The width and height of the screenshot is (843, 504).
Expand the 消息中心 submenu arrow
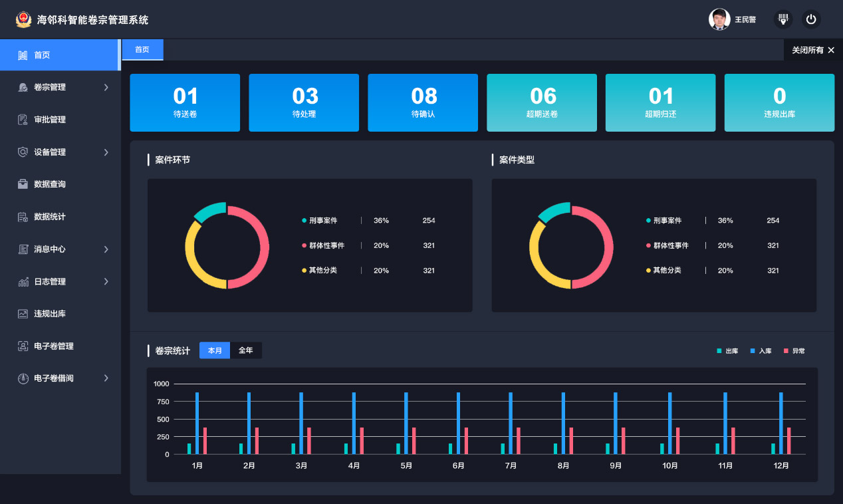click(106, 249)
